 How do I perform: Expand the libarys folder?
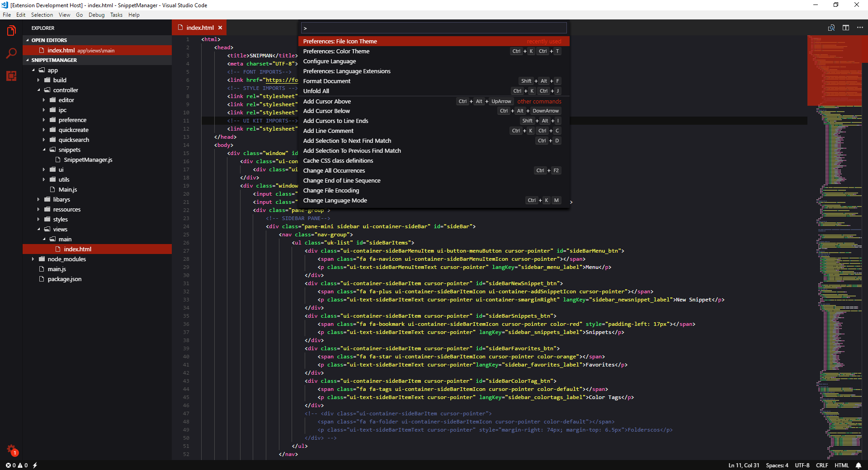pyautogui.click(x=97, y=199)
